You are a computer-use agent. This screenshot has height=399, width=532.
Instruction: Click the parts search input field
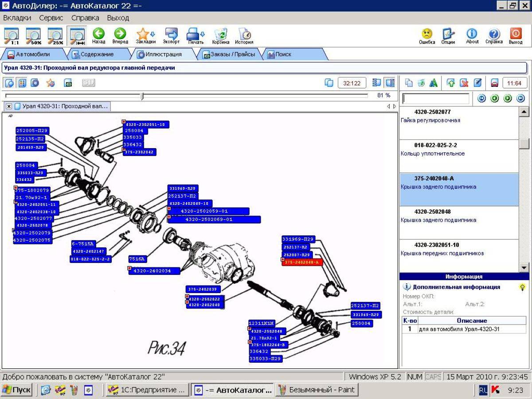point(435,98)
